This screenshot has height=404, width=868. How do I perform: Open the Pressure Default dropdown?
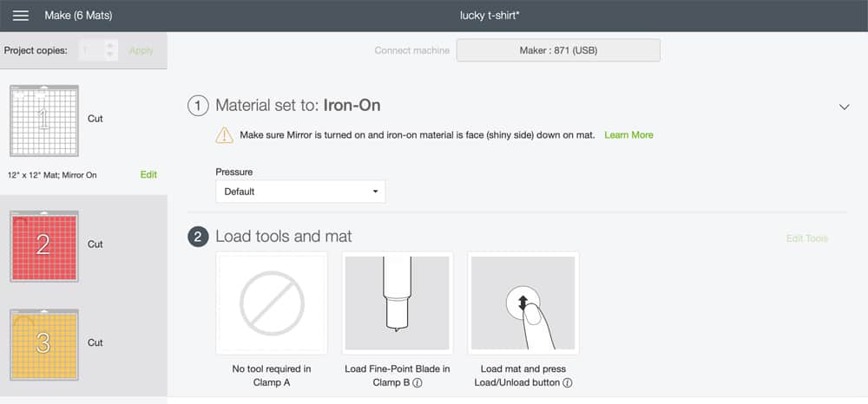point(300,192)
